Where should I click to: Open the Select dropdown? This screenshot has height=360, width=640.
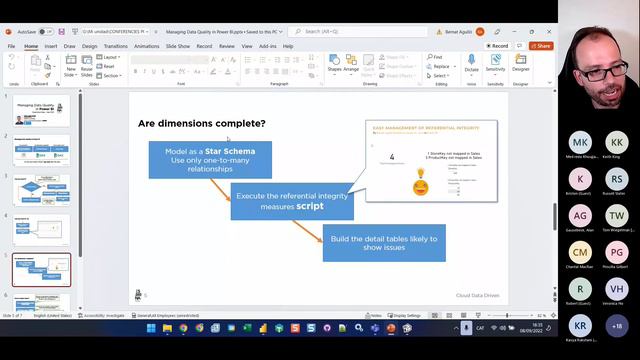438,76
